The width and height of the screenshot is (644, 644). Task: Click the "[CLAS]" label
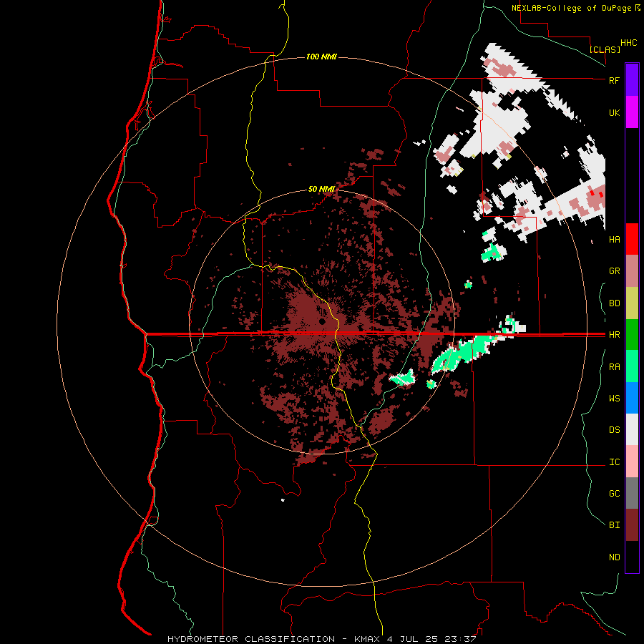point(605,49)
